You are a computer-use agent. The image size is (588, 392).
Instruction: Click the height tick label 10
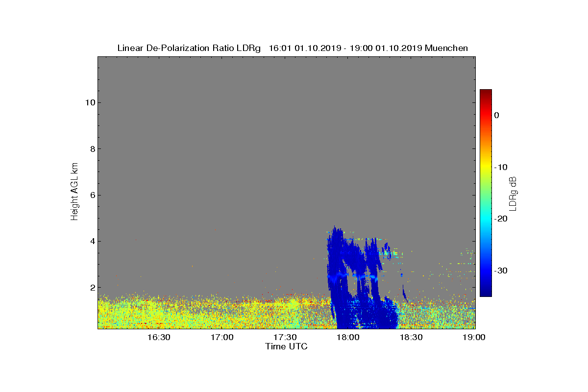[89, 102]
